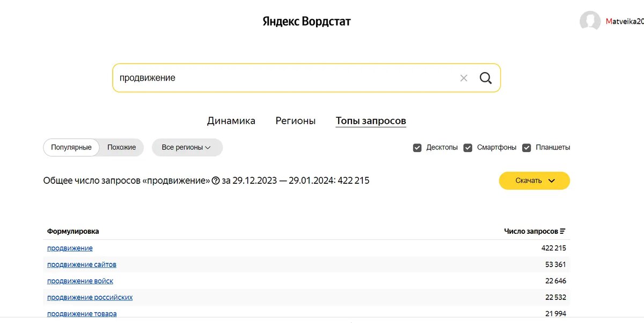Click the value 53 361
The image size is (644, 323).
pos(555,264)
